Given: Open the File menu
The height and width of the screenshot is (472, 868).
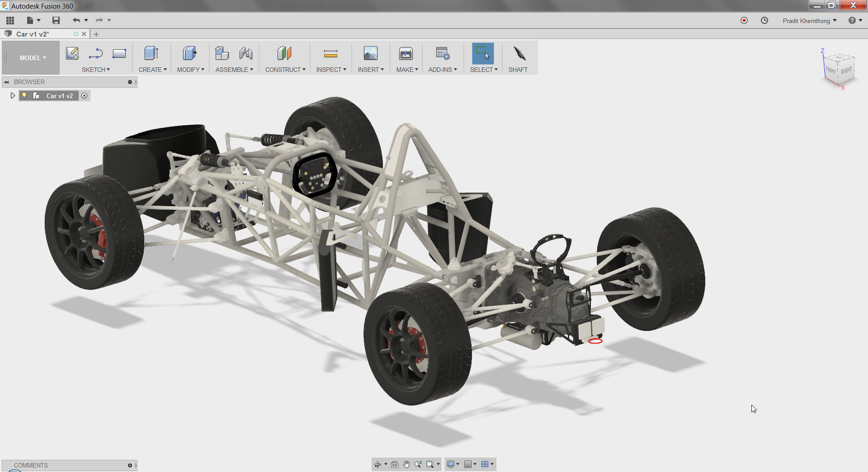Looking at the screenshot, I should (x=30, y=20).
